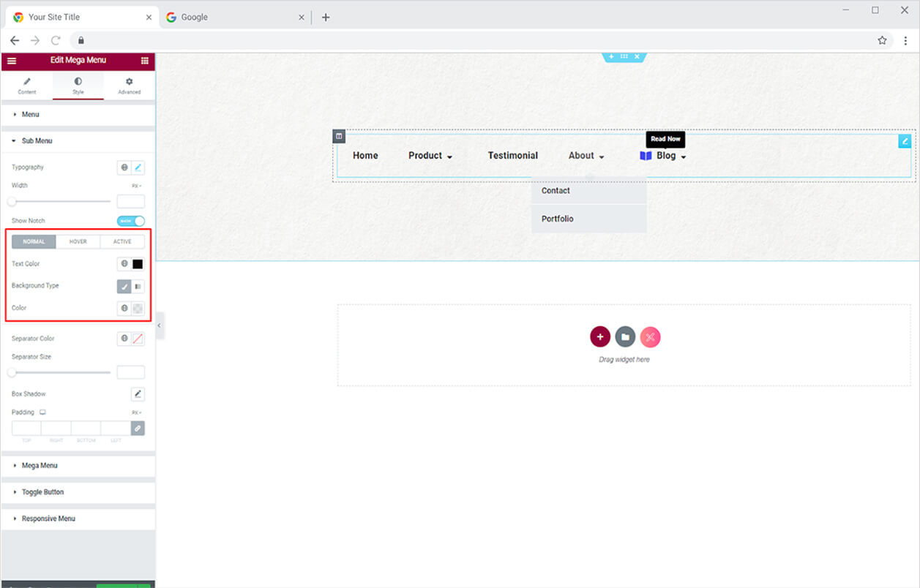The height and width of the screenshot is (588, 920).
Task: Select the gradient Background Type option
Action: point(138,287)
